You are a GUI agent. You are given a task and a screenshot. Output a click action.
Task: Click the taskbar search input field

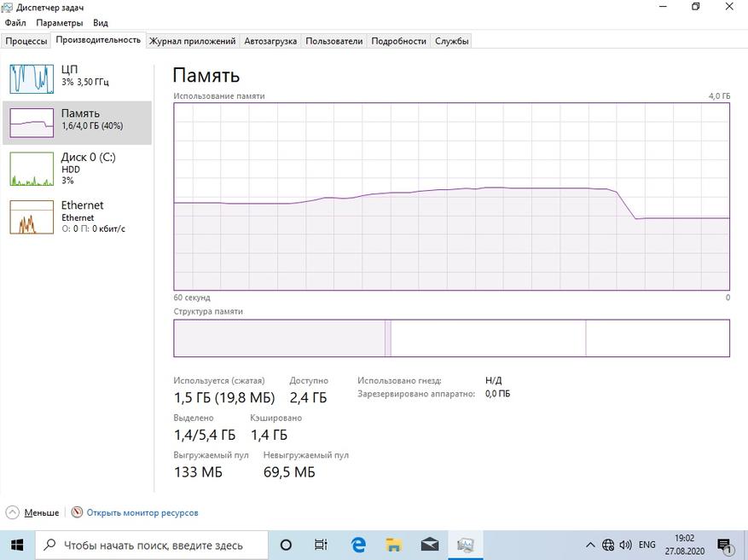click(x=152, y=545)
